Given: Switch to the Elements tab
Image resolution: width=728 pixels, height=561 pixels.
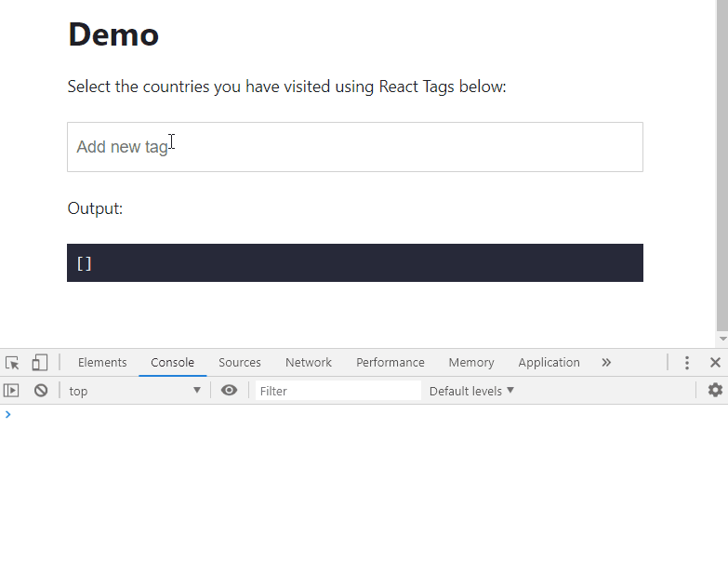Looking at the screenshot, I should click(102, 363).
